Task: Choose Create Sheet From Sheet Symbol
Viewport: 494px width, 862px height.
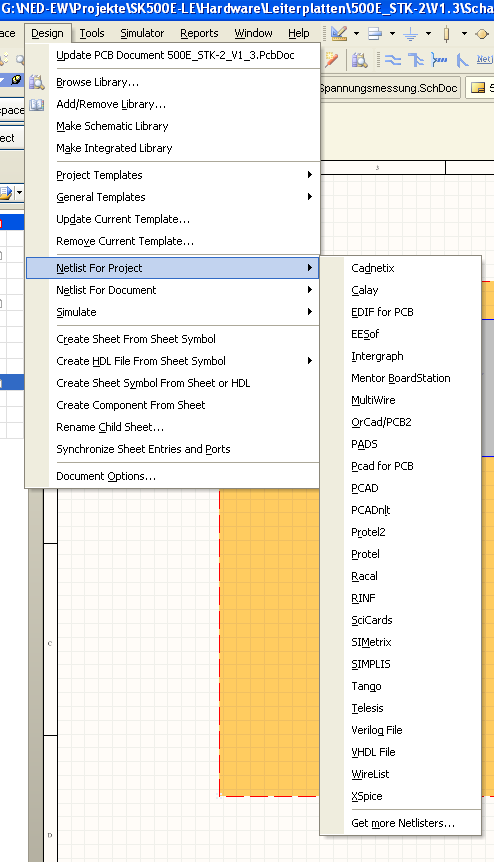Action: click(x=173, y=339)
